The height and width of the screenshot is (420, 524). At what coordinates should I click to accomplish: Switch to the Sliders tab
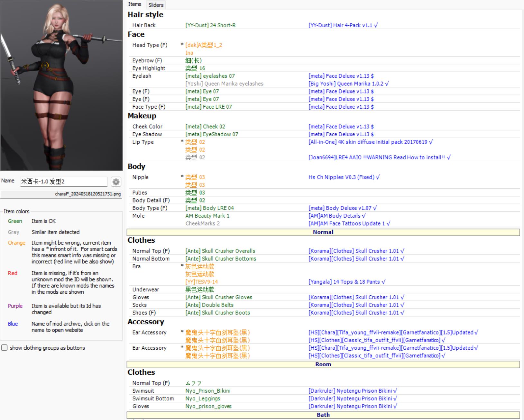click(156, 5)
